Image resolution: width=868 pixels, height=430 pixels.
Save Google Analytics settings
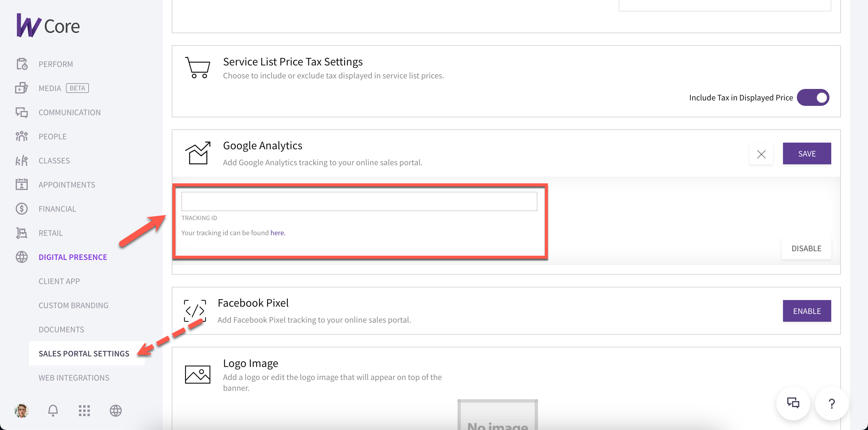[x=807, y=153]
